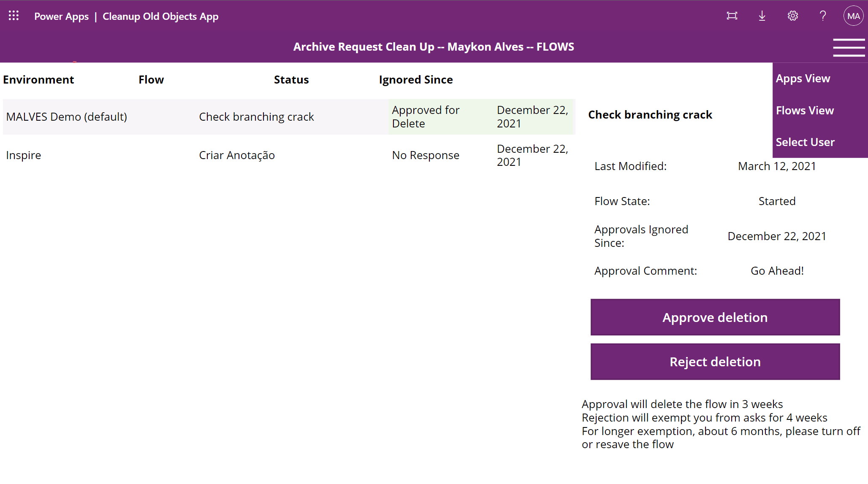868x484 pixels.
Task: Open the MA account avatar
Action: [853, 16]
